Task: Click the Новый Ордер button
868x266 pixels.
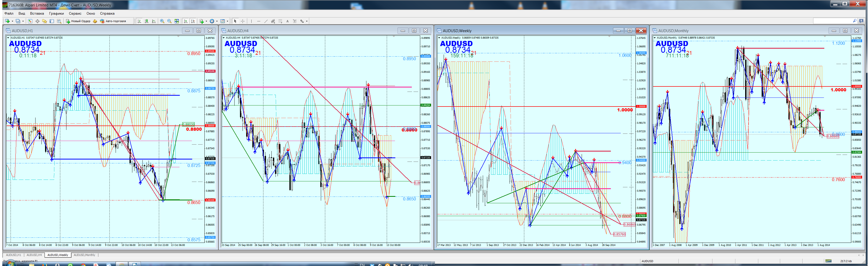Action: [78, 21]
